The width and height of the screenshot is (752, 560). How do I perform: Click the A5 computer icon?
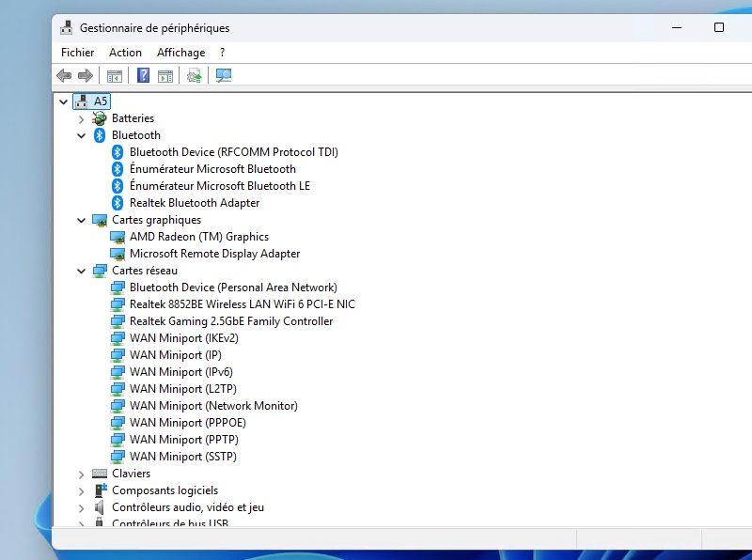82,101
